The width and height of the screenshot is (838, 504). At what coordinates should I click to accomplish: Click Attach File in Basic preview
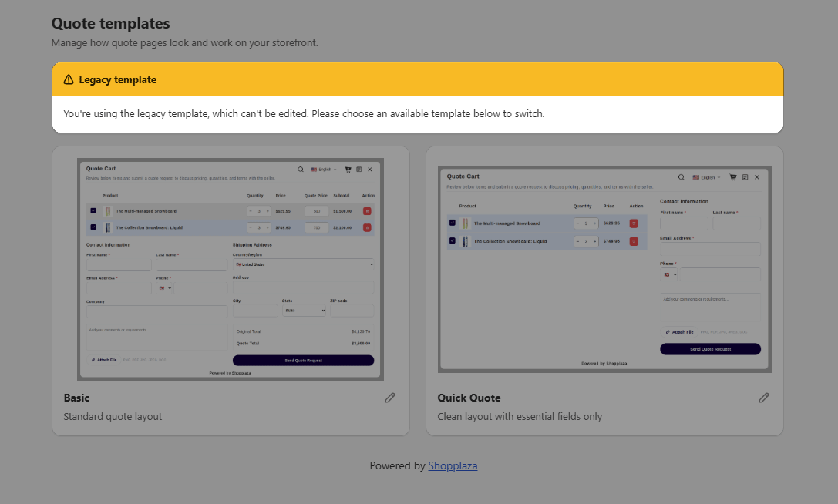pyautogui.click(x=103, y=360)
